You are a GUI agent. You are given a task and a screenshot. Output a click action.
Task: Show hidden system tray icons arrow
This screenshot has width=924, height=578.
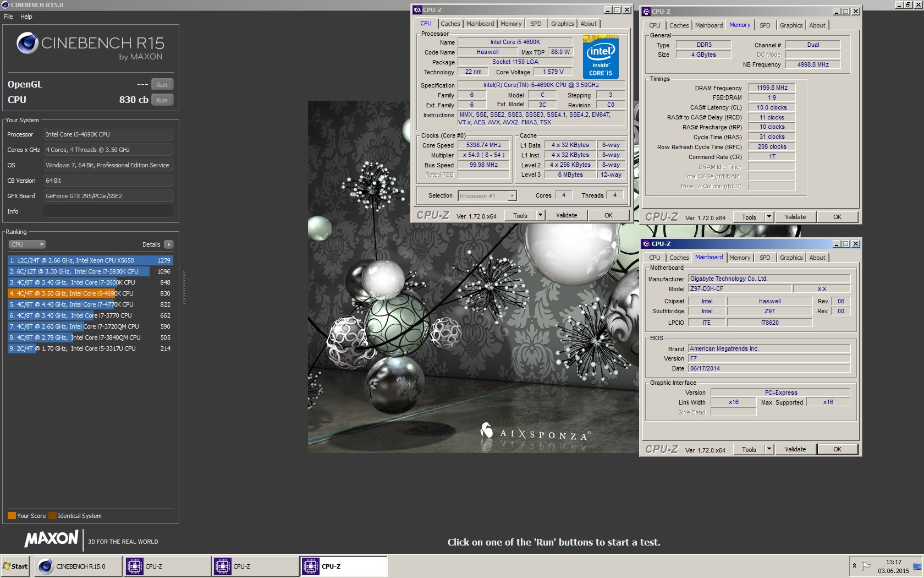click(854, 566)
